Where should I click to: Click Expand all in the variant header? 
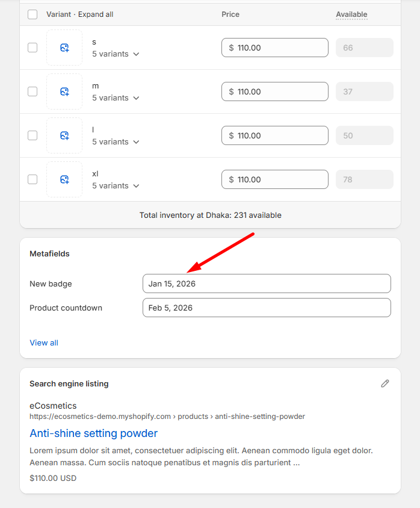pos(96,14)
